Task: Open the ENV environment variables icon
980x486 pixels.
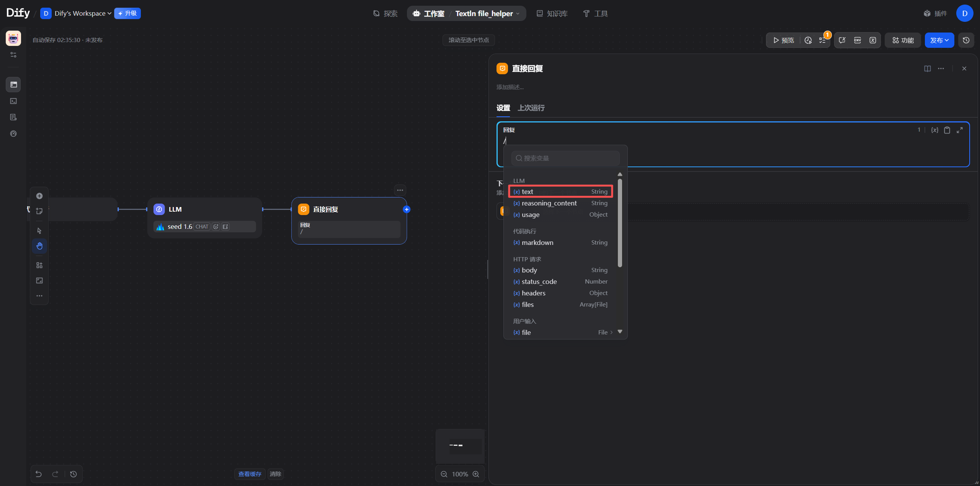Action: point(857,40)
